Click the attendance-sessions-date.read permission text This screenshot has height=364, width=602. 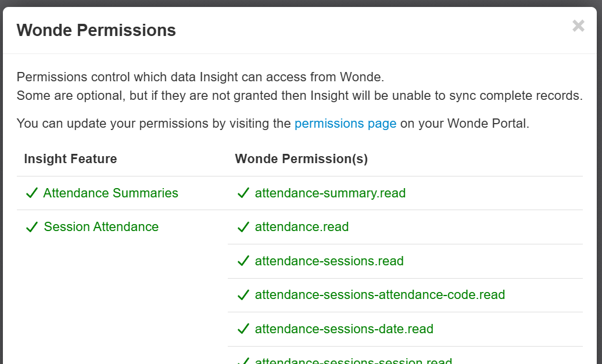[x=344, y=329]
